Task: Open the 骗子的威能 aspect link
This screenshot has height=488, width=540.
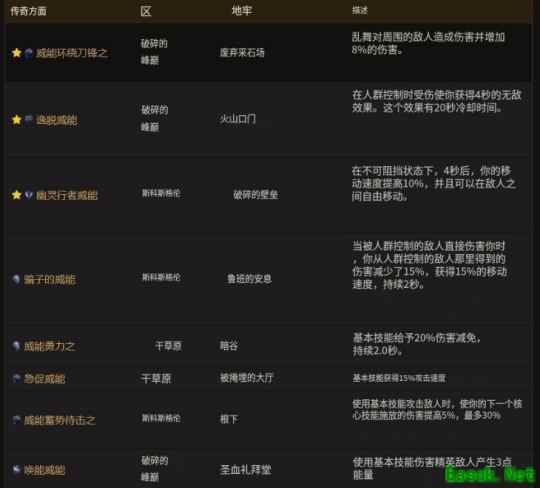Action: 50,279
